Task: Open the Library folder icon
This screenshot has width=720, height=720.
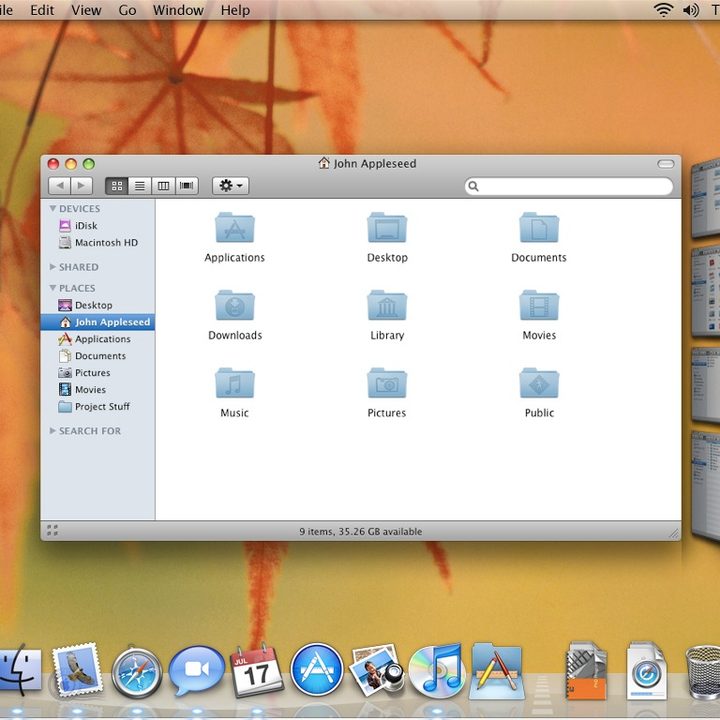Action: click(x=387, y=305)
